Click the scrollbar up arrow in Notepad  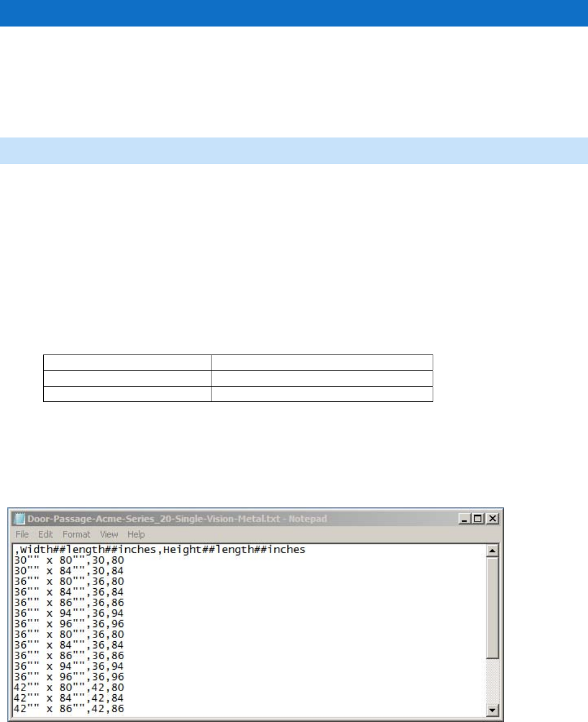[492, 550]
